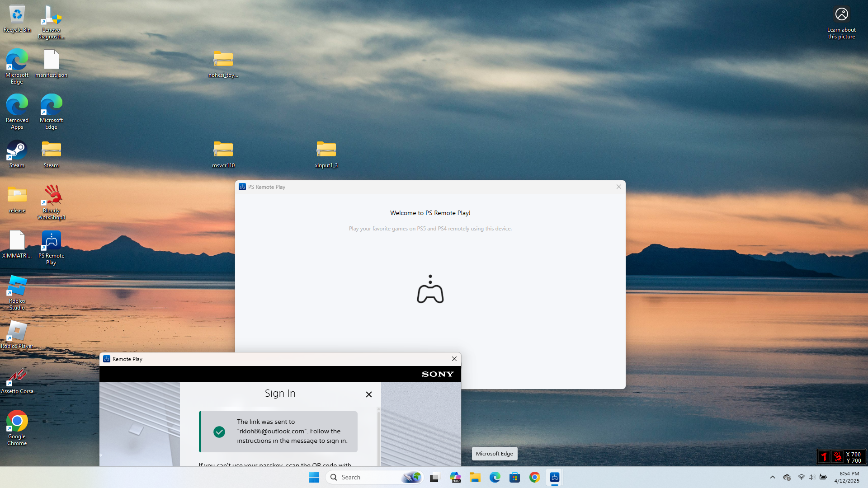
Task: Select the Bloody Workshop8 desktop shortcut
Action: [x=51, y=202]
